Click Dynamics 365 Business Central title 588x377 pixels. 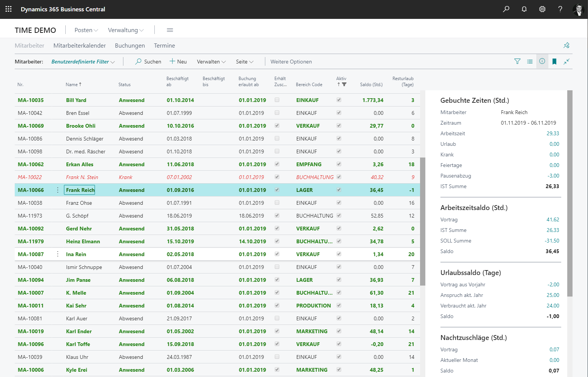(x=63, y=9)
